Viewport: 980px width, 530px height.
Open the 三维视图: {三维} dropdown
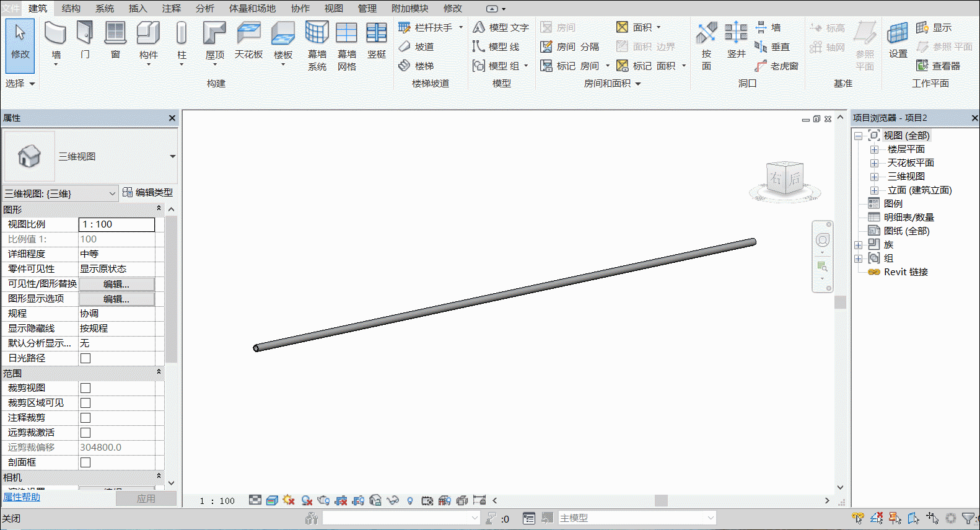[60, 193]
